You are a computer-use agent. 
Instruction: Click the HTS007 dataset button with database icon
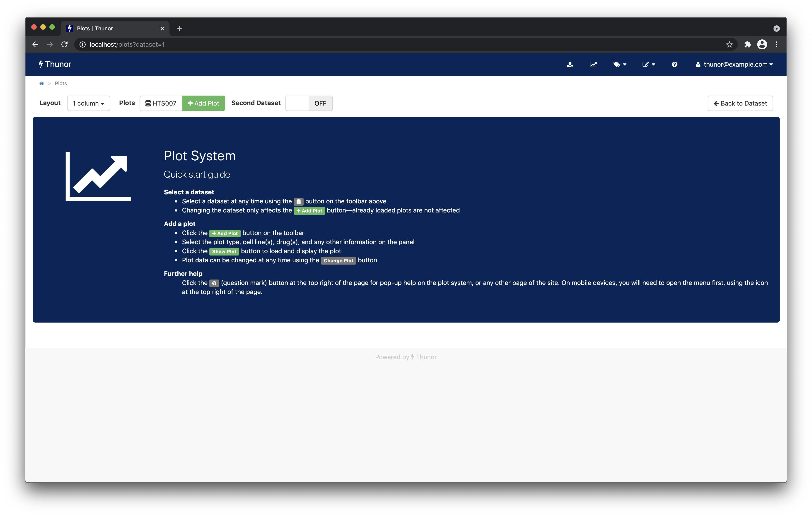[160, 103]
